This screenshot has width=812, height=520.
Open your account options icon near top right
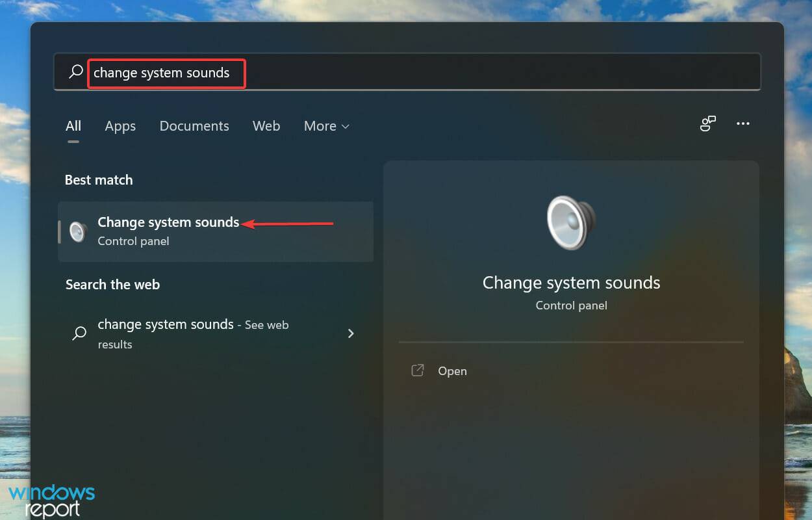[x=707, y=123]
